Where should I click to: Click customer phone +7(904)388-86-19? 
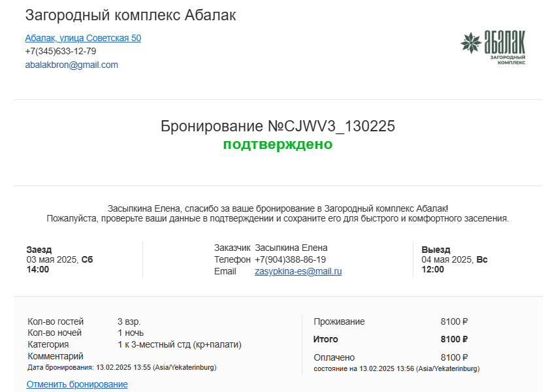point(290,259)
